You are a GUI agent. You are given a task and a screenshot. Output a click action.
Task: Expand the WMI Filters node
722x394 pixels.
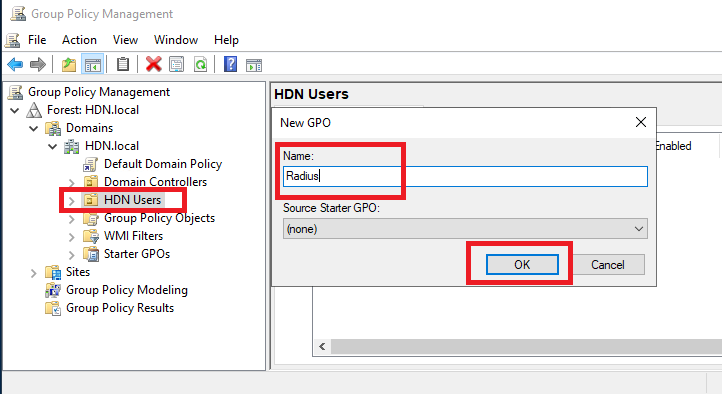point(71,237)
